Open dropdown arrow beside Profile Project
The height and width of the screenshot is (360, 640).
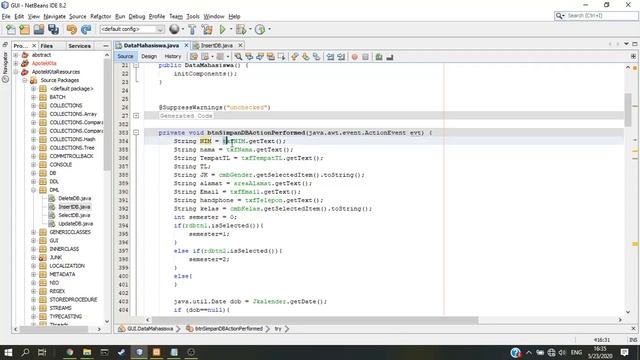269,29
